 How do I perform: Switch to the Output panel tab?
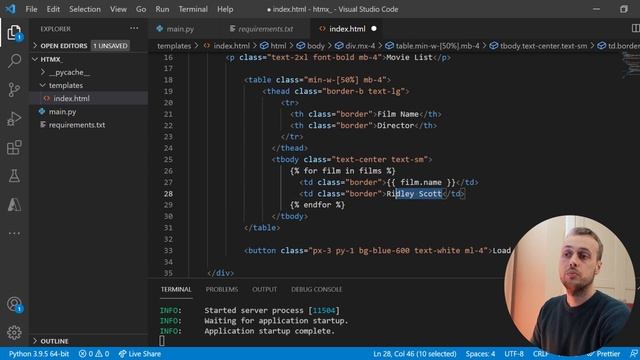click(x=264, y=289)
